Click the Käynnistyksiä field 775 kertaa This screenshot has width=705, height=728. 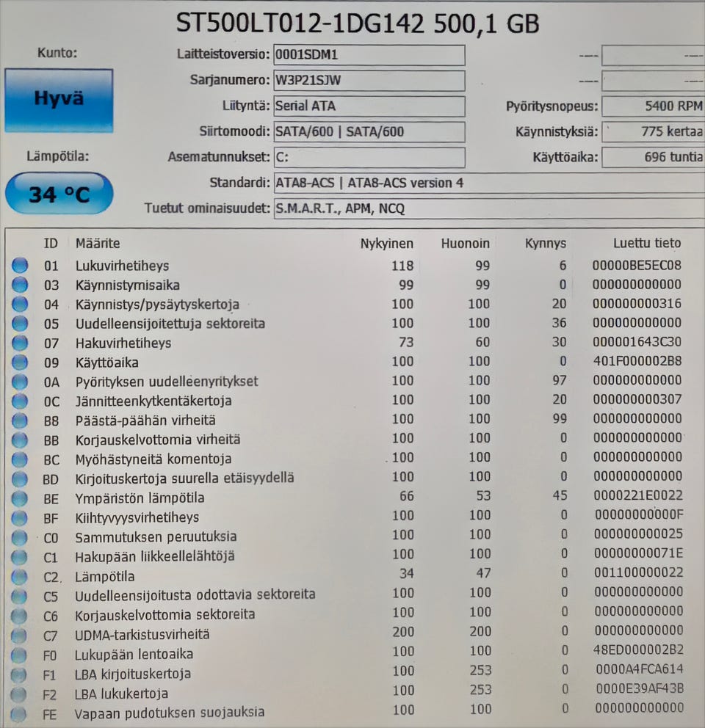coord(654,132)
